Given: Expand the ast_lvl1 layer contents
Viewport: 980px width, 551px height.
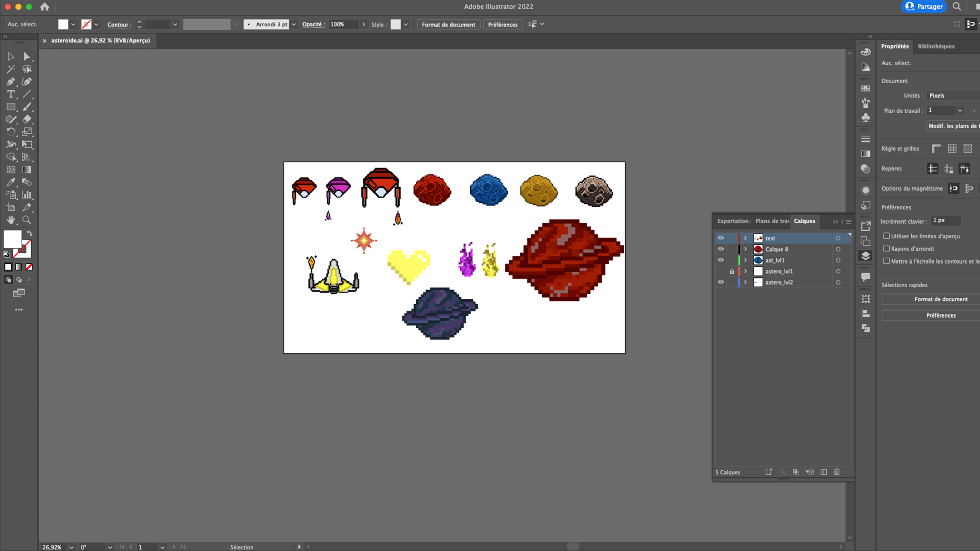Looking at the screenshot, I should pyautogui.click(x=745, y=260).
